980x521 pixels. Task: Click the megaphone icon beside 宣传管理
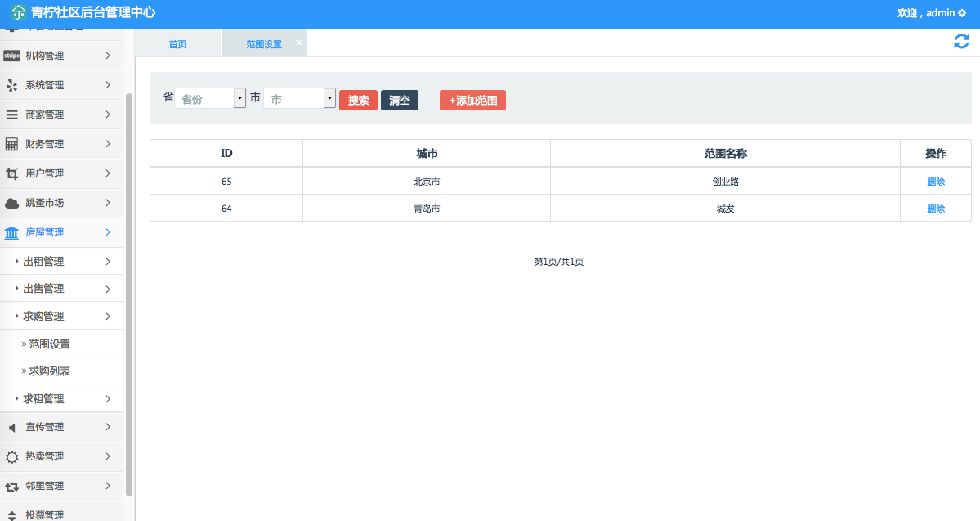[x=12, y=427]
